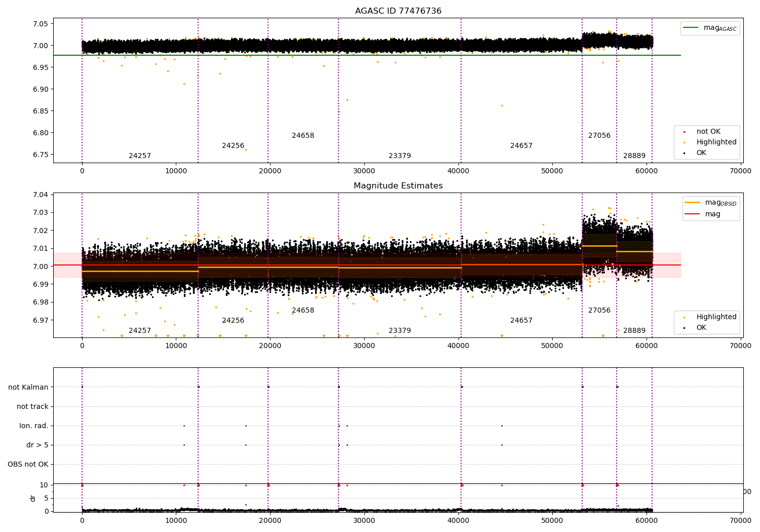Click the 10 tick on the dr axis

(44, 485)
